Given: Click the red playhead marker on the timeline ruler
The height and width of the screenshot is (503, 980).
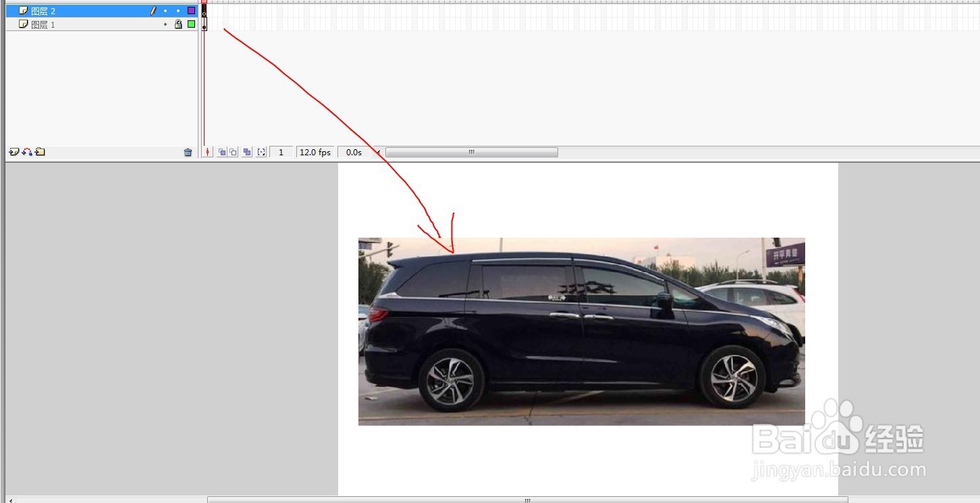Looking at the screenshot, I should (204, 2).
